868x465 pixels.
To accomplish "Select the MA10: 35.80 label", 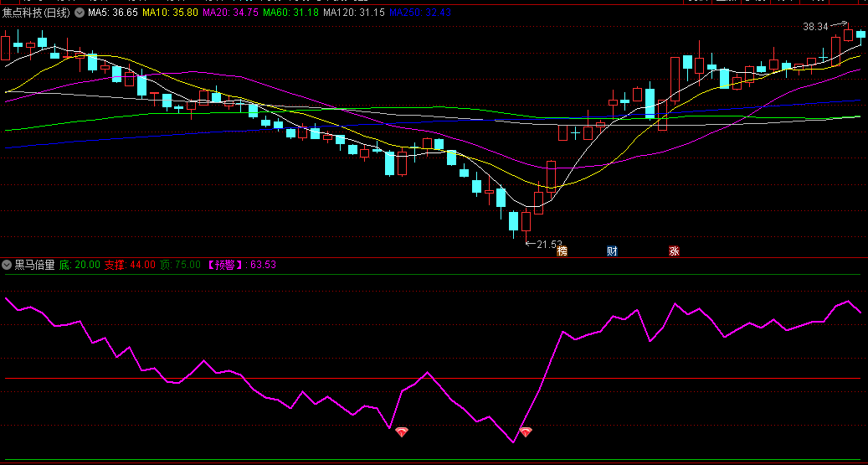I will coord(170,13).
